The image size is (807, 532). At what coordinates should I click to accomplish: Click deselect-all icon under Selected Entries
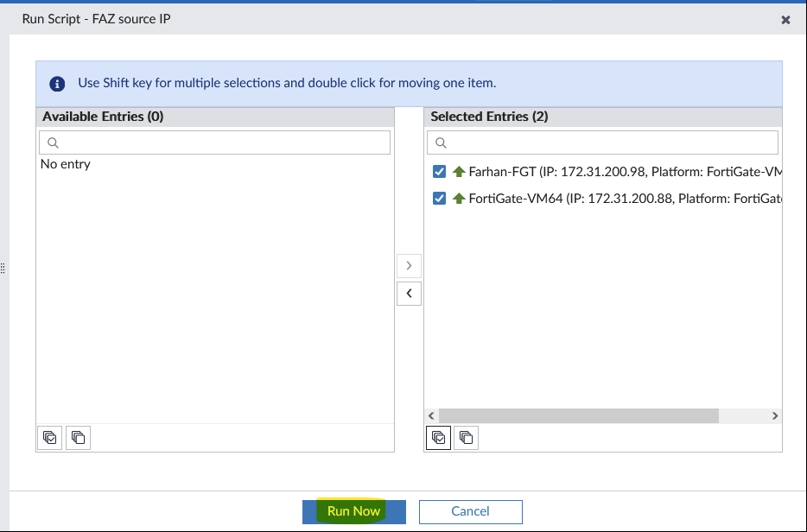466,438
